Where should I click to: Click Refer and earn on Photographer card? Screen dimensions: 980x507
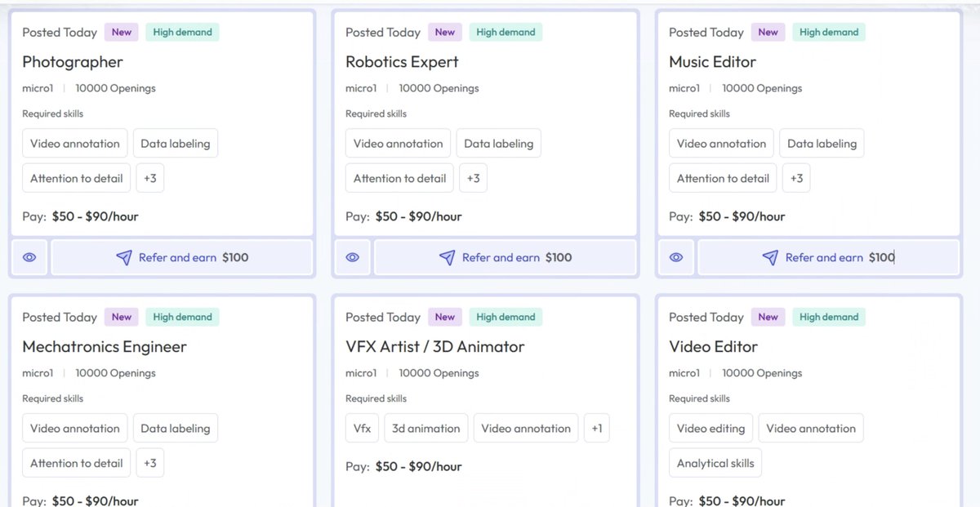(182, 257)
